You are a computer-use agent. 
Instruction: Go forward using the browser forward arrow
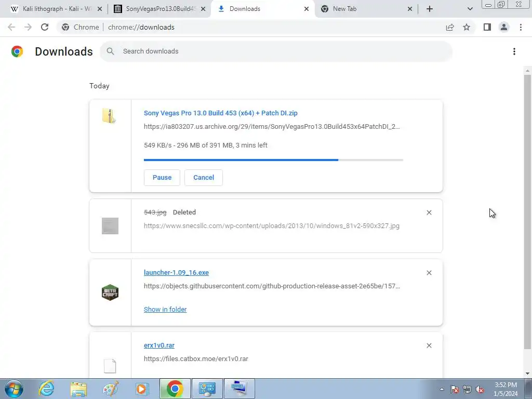pos(28,27)
